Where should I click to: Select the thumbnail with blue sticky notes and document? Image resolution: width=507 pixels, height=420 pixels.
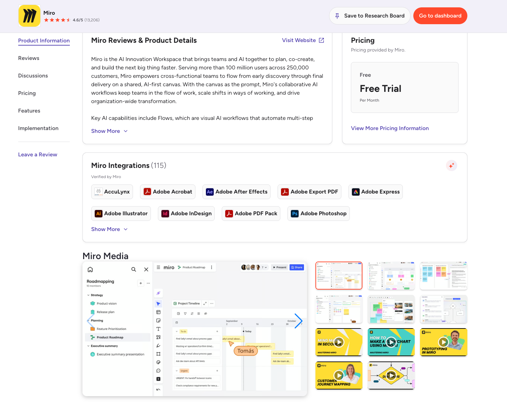443,276
